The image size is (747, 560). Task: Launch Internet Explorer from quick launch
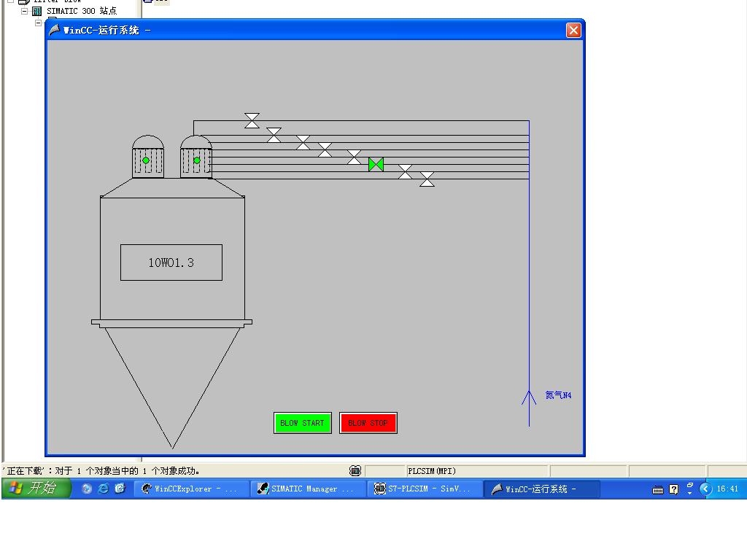(104, 489)
